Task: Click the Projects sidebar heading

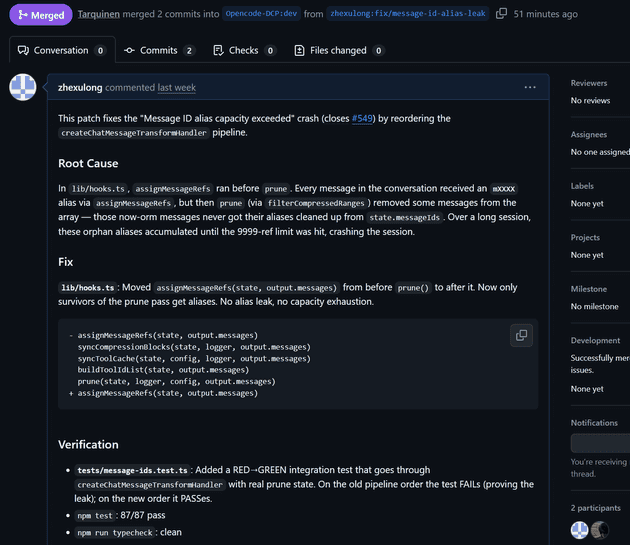Action: [585, 238]
